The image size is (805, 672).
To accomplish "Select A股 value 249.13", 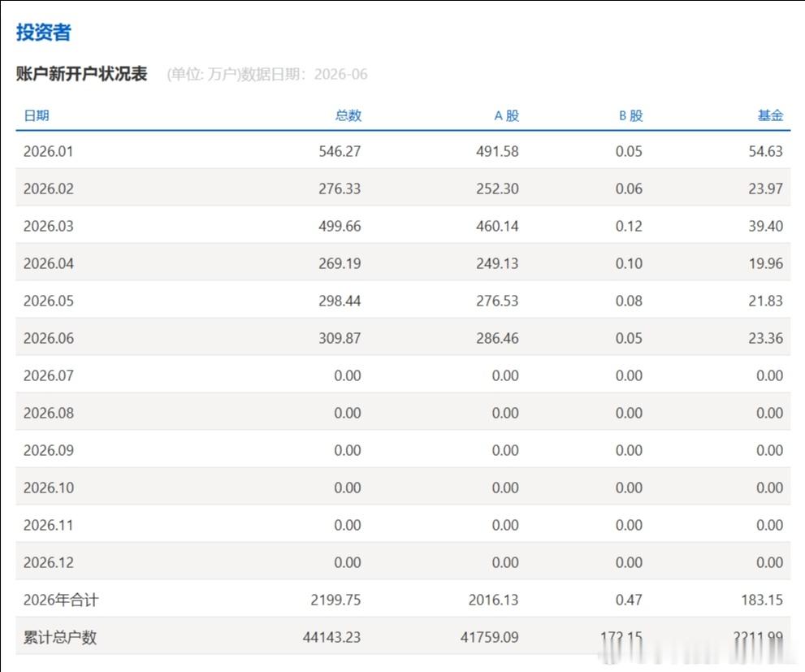I will [x=497, y=264].
